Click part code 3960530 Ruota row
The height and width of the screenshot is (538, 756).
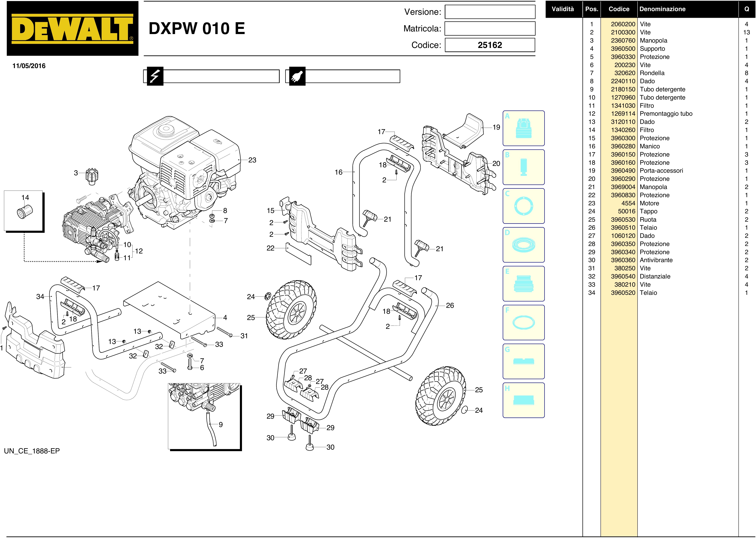click(623, 219)
